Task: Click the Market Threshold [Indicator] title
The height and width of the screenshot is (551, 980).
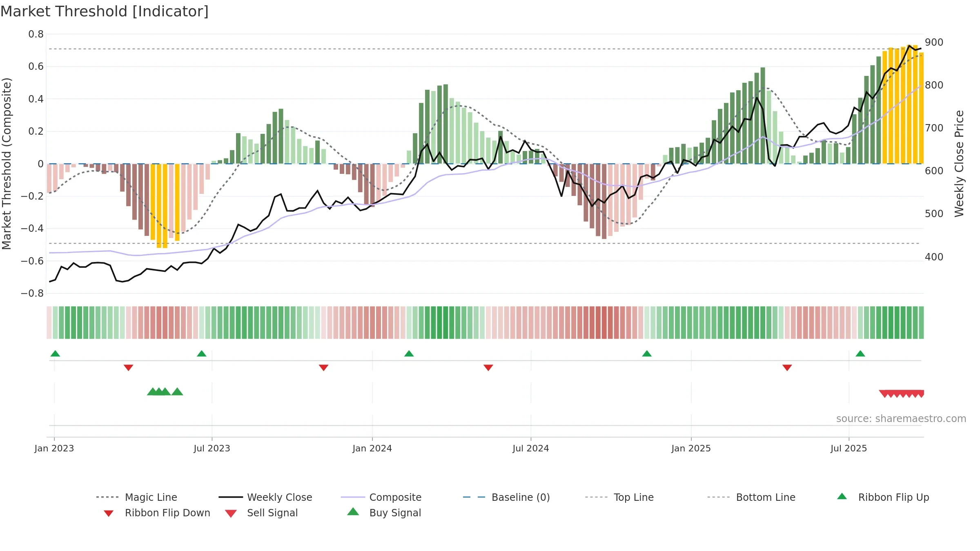Action: pyautogui.click(x=105, y=11)
